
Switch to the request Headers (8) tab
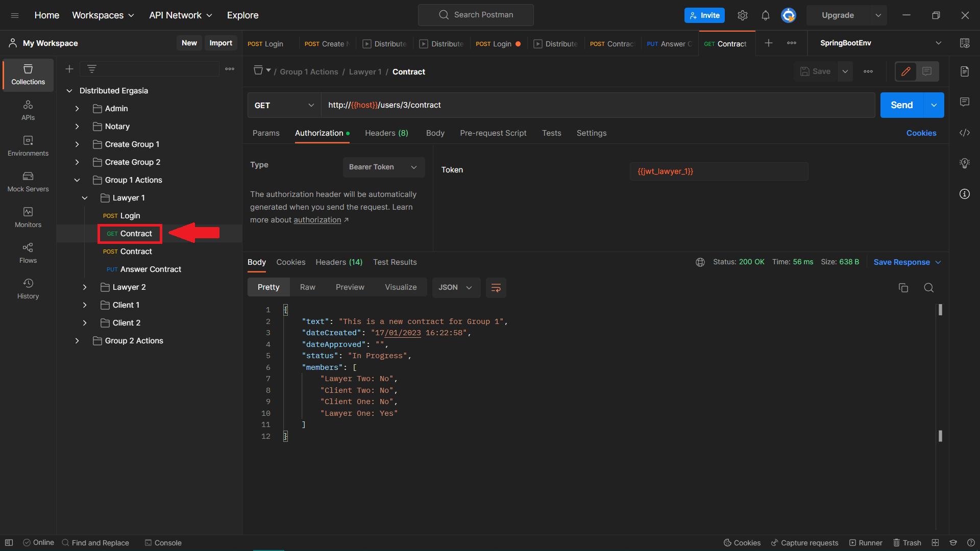(x=386, y=133)
